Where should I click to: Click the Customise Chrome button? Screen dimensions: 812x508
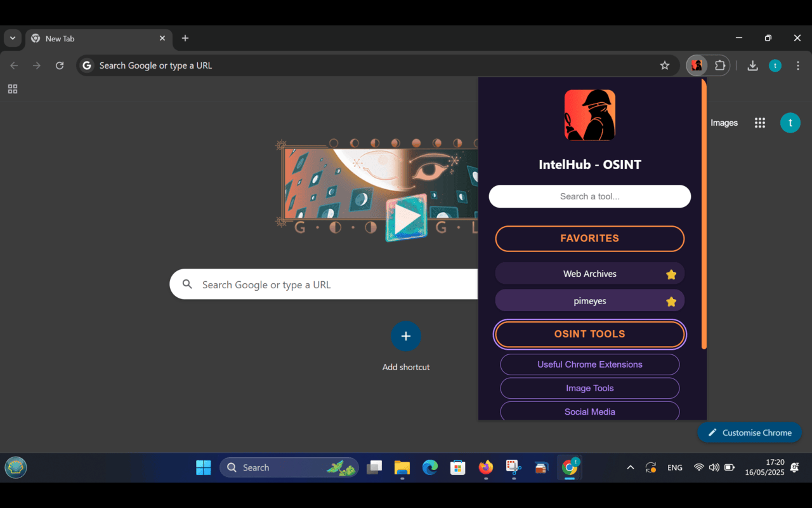[749, 432]
